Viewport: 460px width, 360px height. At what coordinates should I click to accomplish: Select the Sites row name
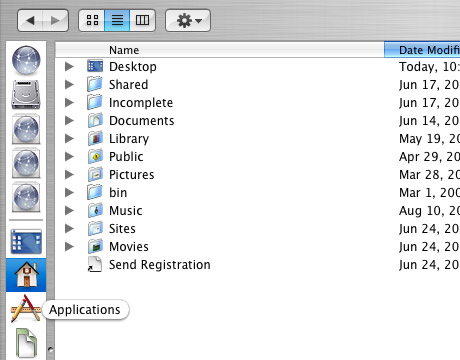coord(122,228)
